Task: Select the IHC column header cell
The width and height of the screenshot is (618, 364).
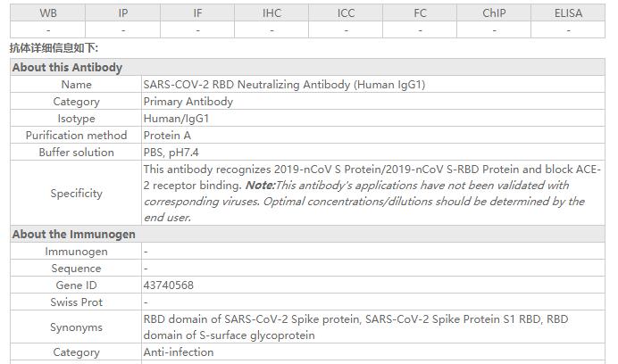Action: (x=271, y=13)
